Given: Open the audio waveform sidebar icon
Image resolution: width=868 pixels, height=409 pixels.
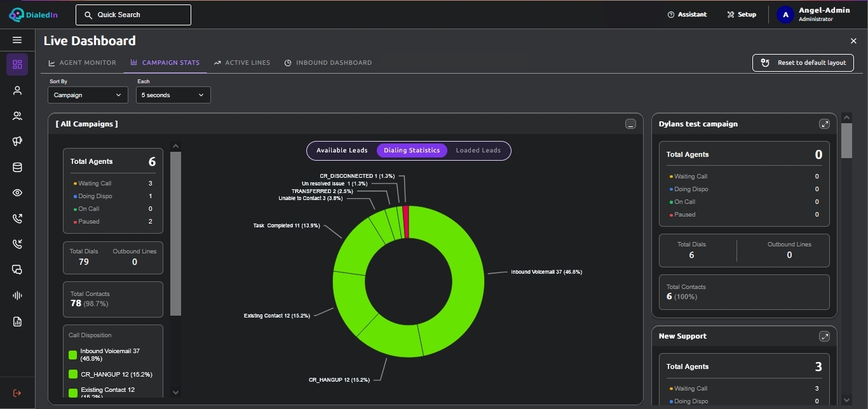Looking at the screenshot, I should (x=17, y=295).
